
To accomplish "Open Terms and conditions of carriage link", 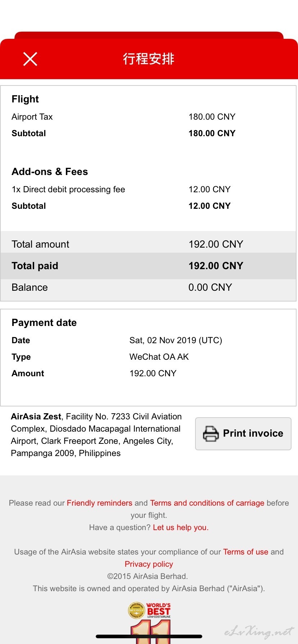I will tap(207, 503).
